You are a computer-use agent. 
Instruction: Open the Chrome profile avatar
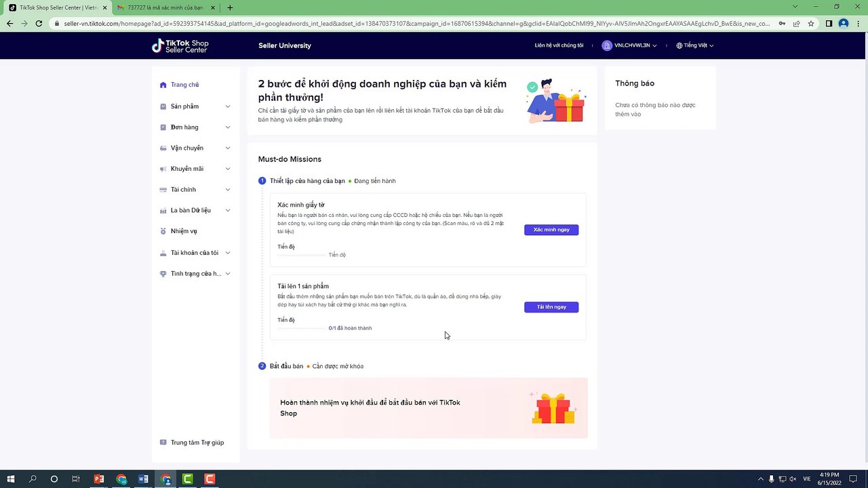pos(844,24)
